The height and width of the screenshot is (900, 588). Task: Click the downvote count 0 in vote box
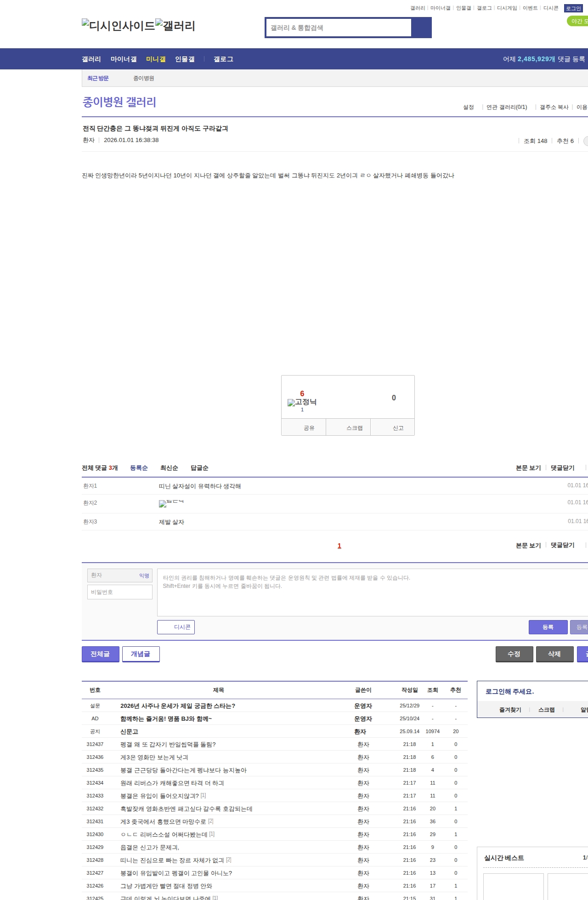393,398
